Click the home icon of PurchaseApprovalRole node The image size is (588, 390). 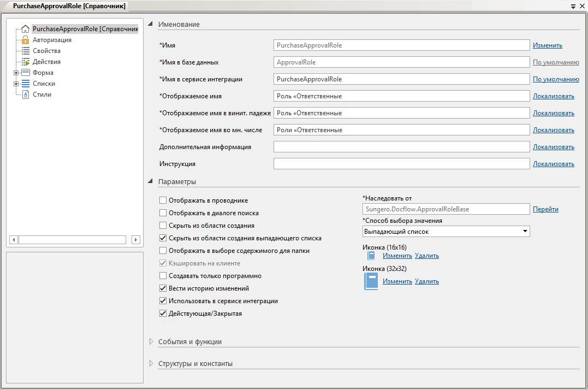click(25, 29)
